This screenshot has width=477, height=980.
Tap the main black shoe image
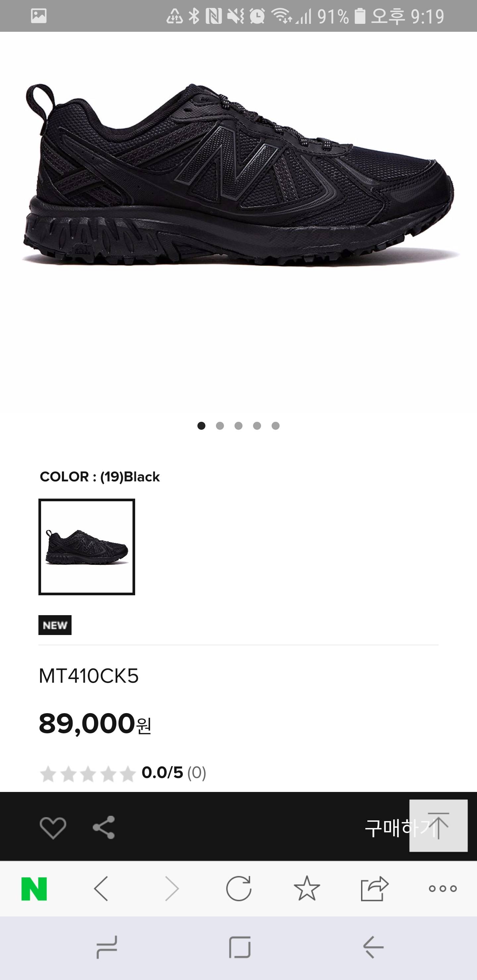point(239,175)
